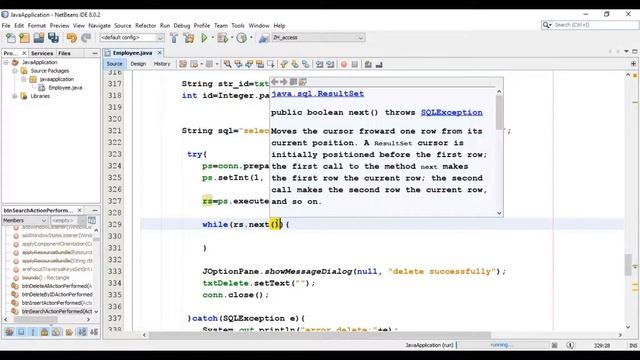Switch to the Design view

(x=138, y=64)
